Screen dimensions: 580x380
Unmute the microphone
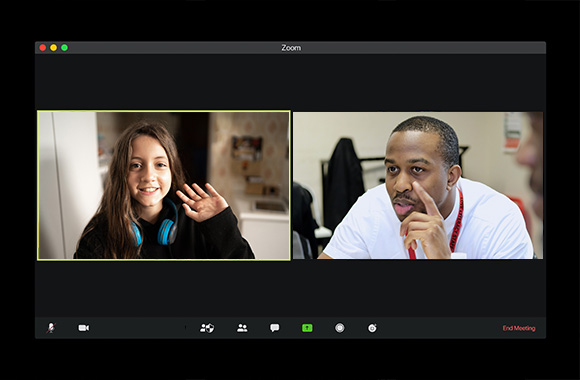(51, 328)
